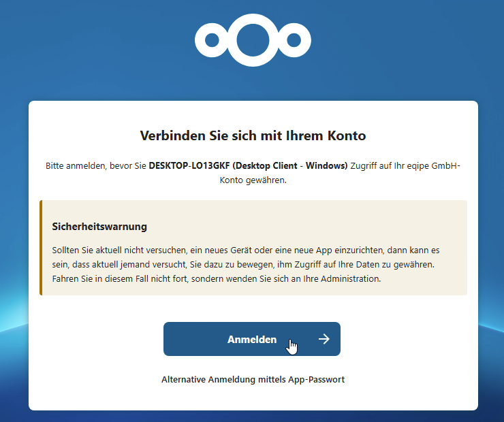Click the Anmelden button
504x422 pixels.
[x=252, y=339]
